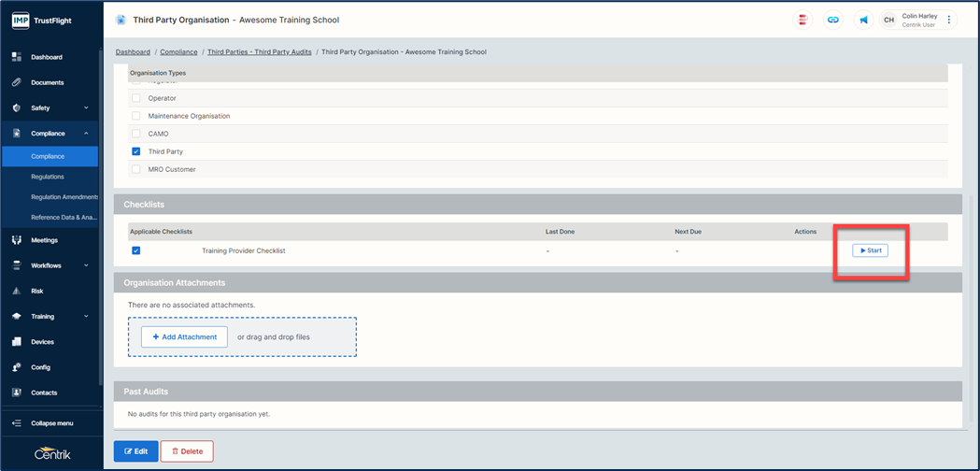
Task: Open Dashboard from the sidebar
Action: coord(47,57)
